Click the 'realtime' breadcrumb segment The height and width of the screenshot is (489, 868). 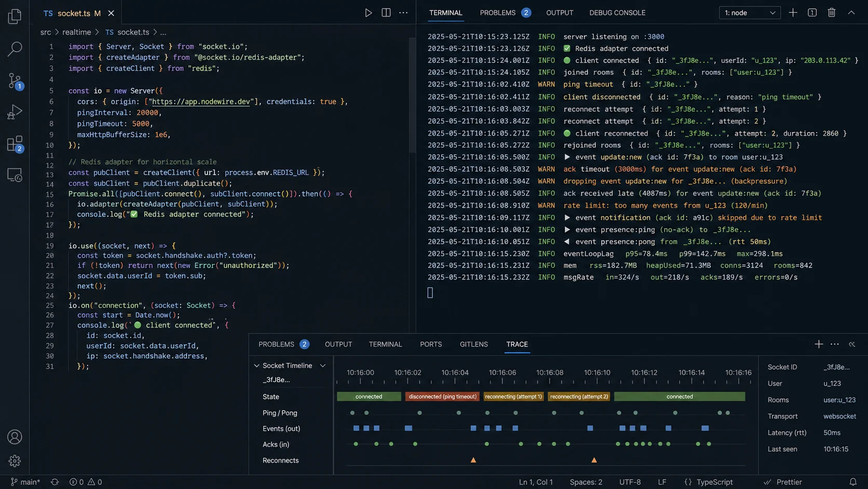click(76, 32)
